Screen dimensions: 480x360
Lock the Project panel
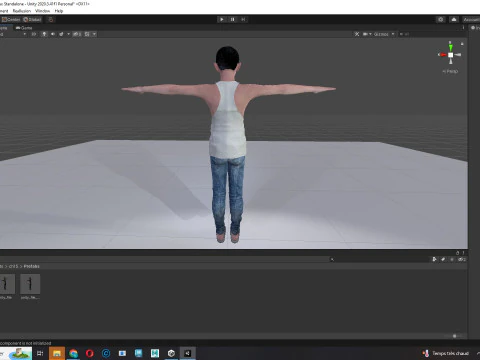[x=457, y=253]
